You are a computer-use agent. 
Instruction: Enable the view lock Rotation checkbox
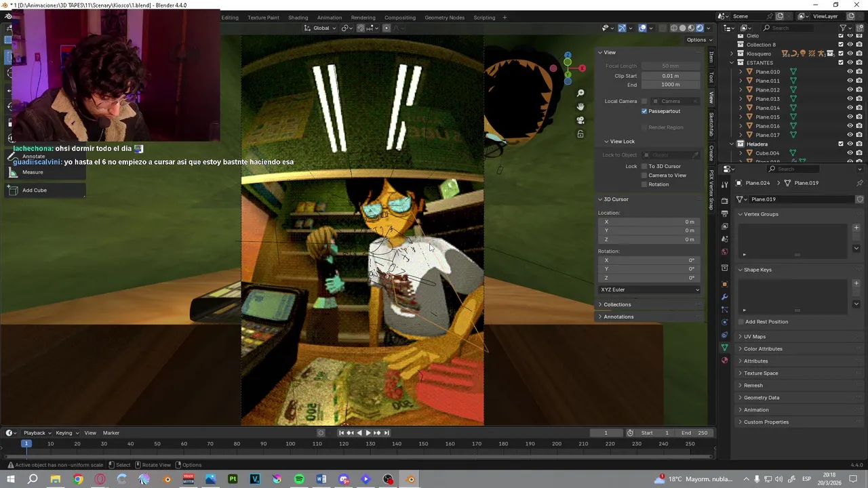point(644,184)
